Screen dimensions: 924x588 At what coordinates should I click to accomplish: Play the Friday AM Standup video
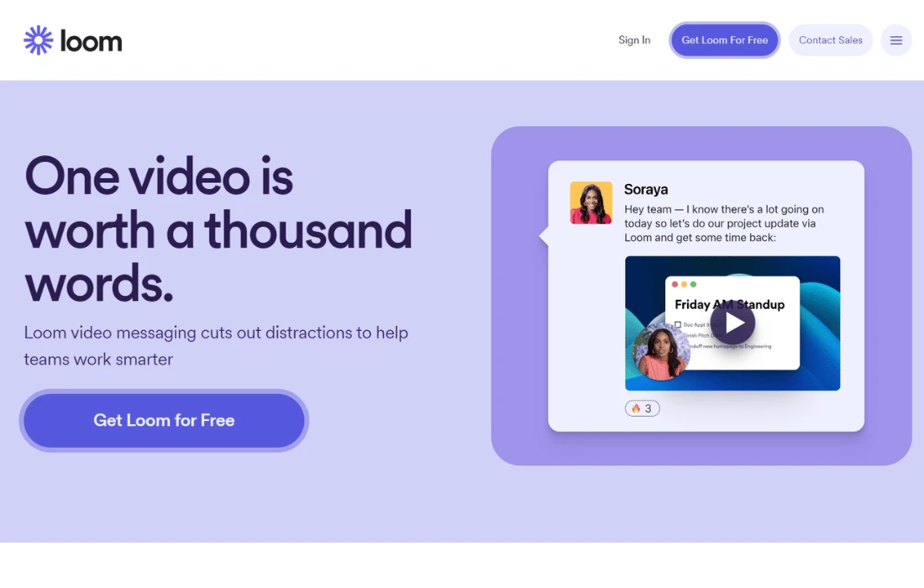(732, 323)
